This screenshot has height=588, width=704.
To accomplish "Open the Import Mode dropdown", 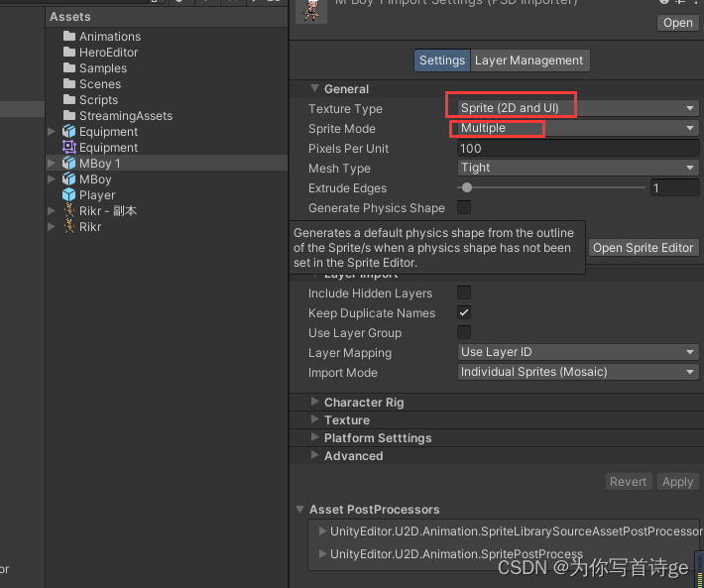I will 578,372.
